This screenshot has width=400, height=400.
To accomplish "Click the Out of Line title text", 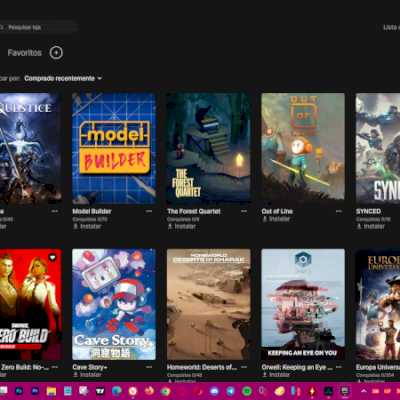I will coord(277,211).
